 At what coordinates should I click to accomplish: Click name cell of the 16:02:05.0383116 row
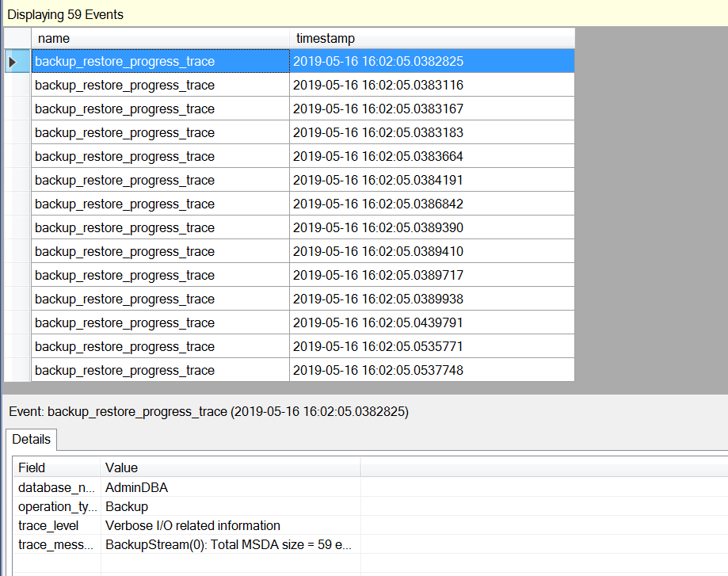click(160, 85)
